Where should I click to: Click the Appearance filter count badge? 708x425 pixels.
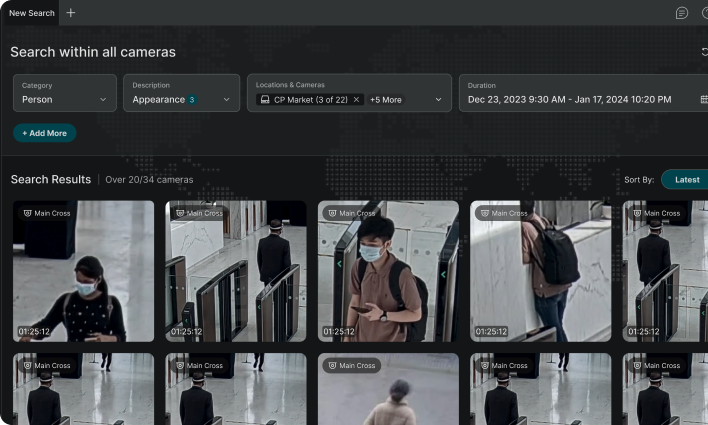[192, 100]
